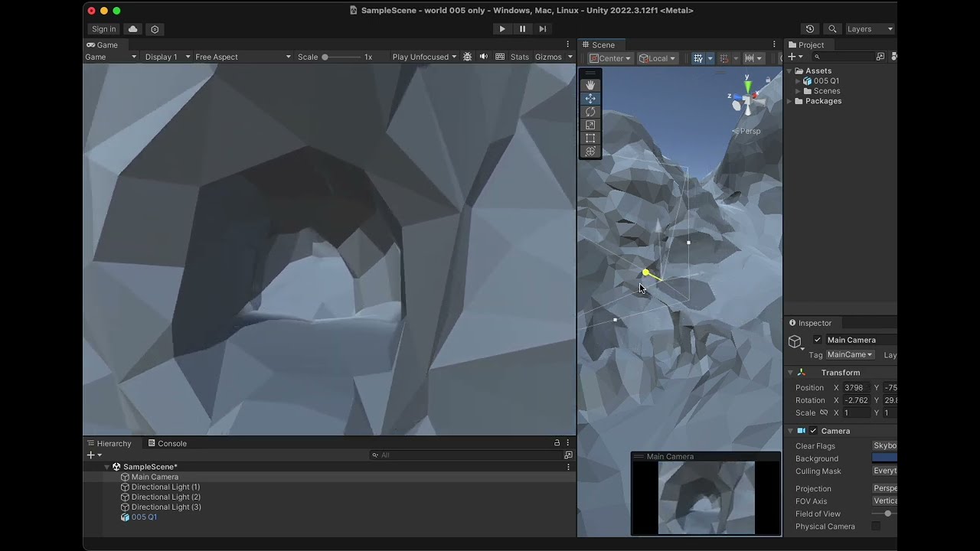Select the Scale tool

tap(590, 124)
